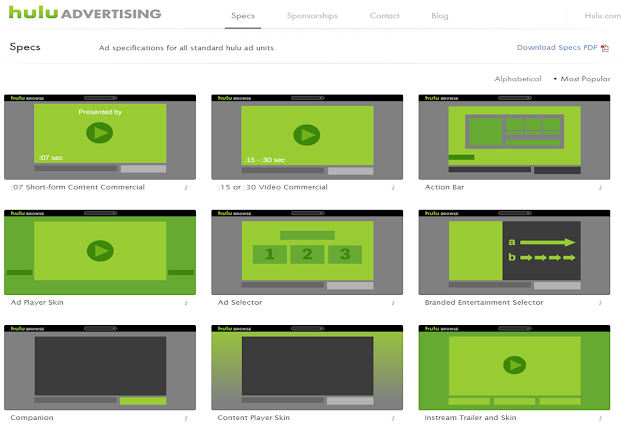Click the ':07 Short-form Content Commercial' title
The width and height of the screenshot is (640, 429).
click(78, 187)
